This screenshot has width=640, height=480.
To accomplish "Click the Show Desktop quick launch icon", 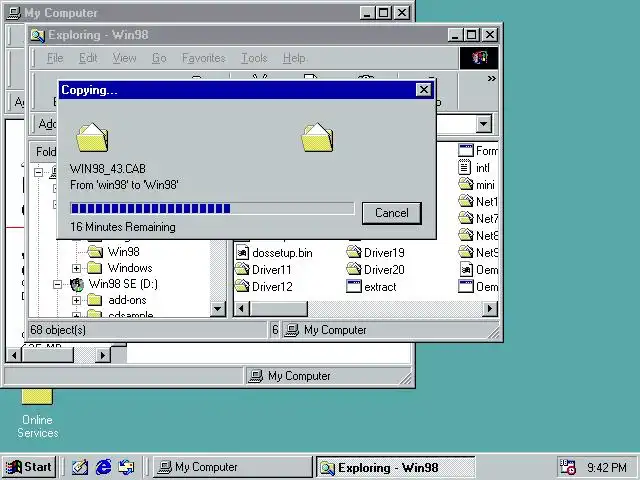I will pyautogui.click(x=80, y=467).
